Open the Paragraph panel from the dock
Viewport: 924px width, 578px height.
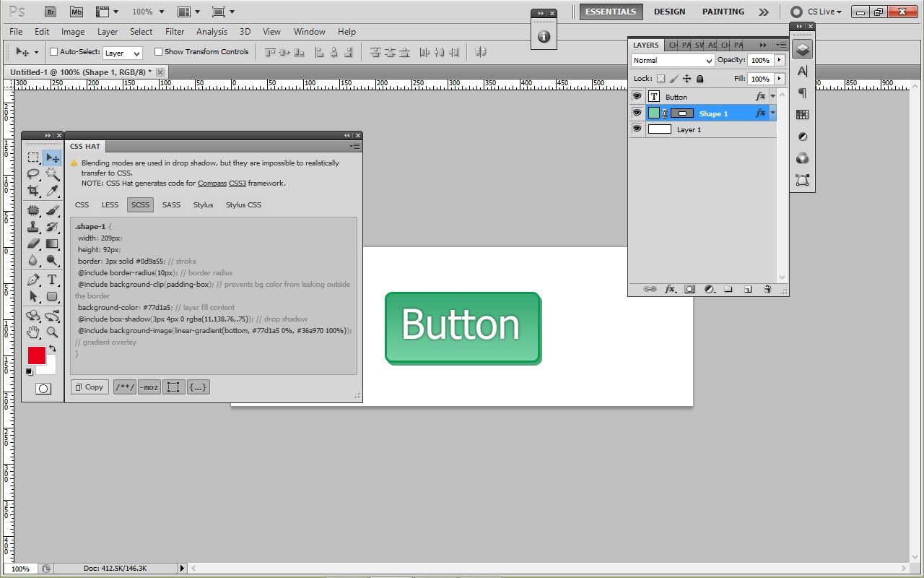click(802, 93)
